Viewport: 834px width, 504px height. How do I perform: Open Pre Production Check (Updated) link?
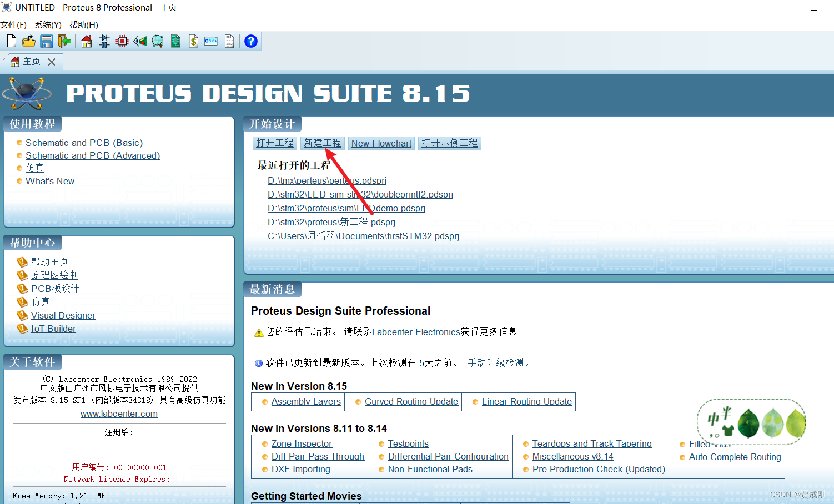pyautogui.click(x=599, y=469)
